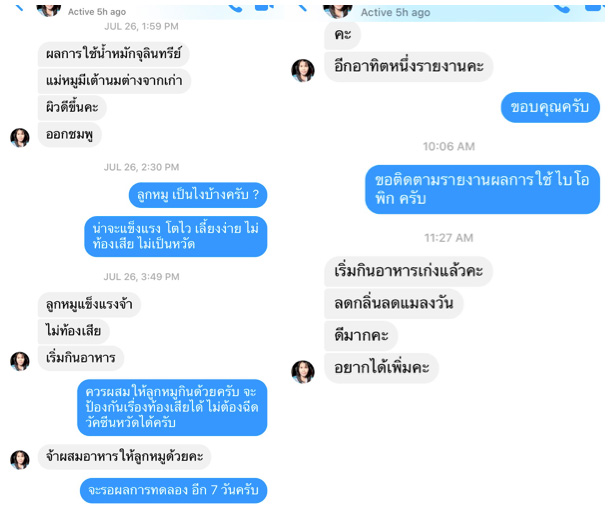Click the avatar beside 'จ้าผสมอาหารให้ลูกหมูด้วยคะ' message
The image size is (615, 511).
tap(20, 460)
